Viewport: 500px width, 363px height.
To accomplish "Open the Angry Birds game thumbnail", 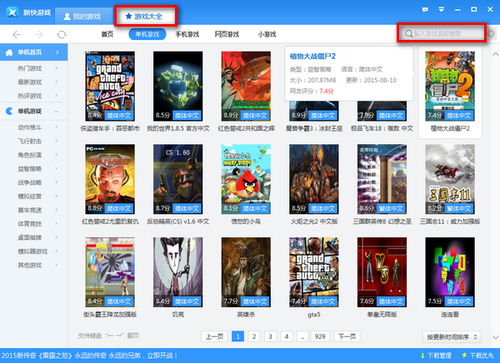I will point(246,179).
